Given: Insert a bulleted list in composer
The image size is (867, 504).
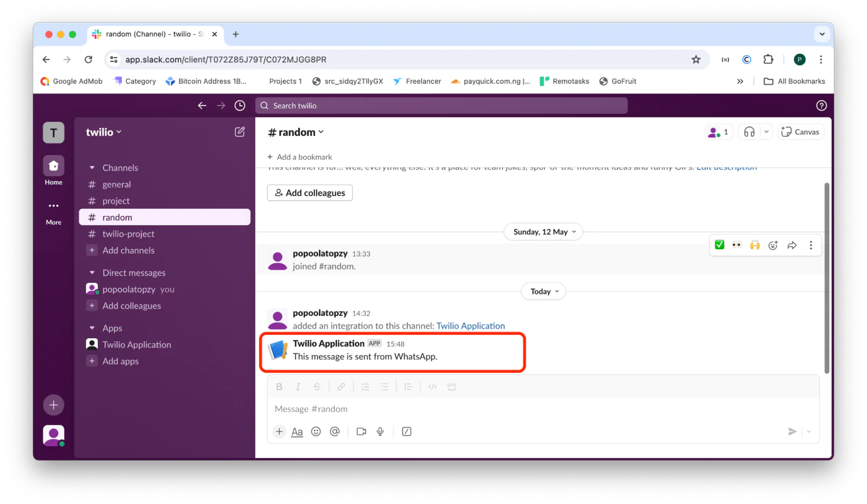Looking at the screenshot, I should click(384, 386).
